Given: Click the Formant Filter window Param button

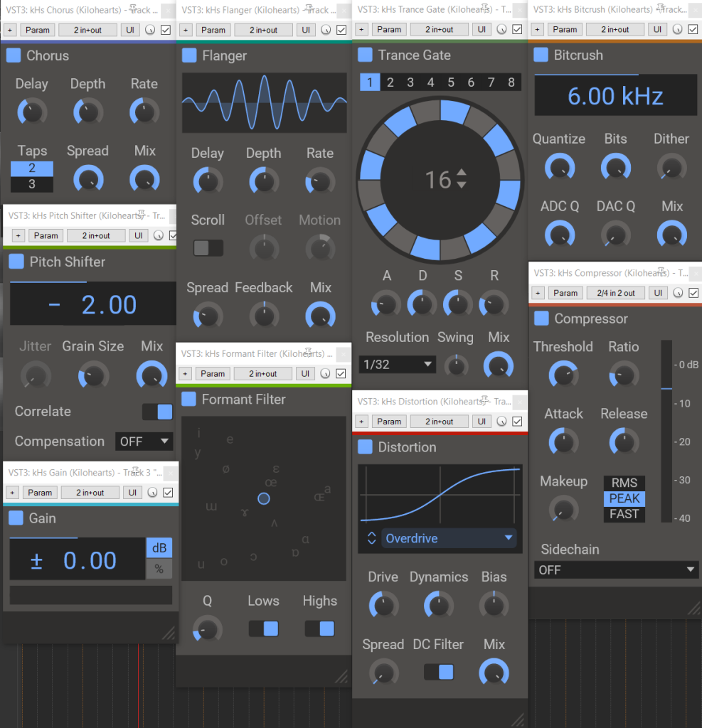Looking at the screenshot, I should coord(213,373).
